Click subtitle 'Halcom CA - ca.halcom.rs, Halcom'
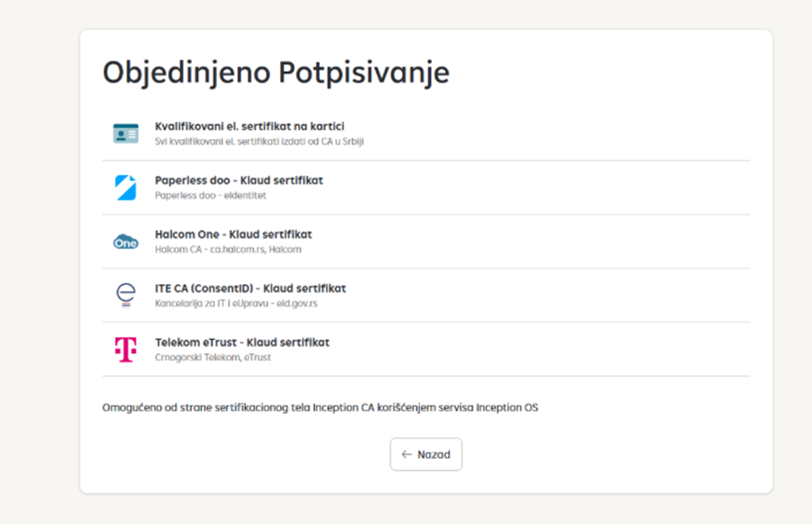 click(228, 249)
